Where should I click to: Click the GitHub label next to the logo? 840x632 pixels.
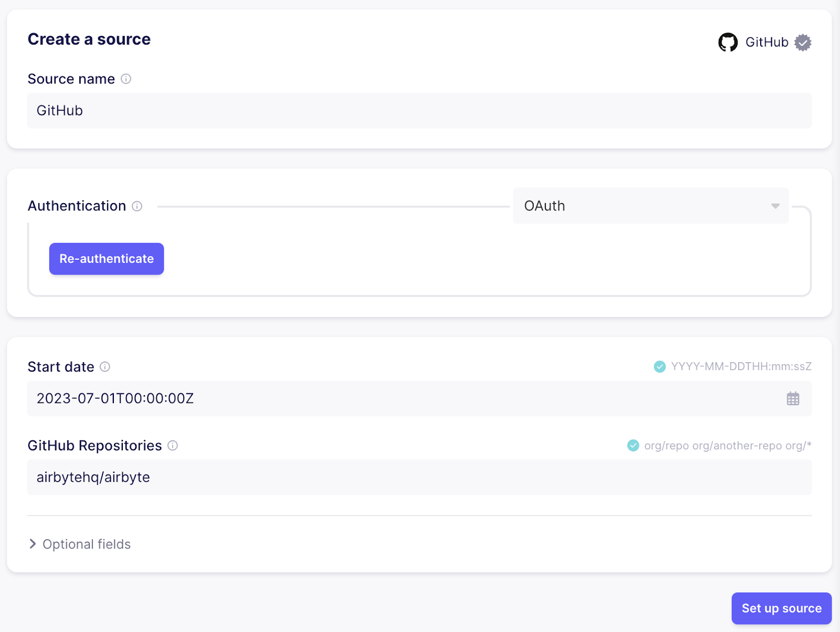click(767, 43)
